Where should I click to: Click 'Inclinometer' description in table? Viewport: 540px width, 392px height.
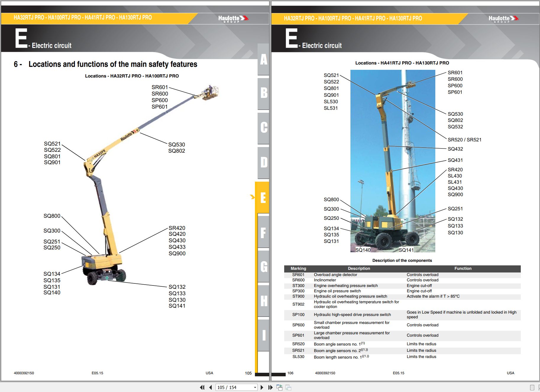[325, 280]
